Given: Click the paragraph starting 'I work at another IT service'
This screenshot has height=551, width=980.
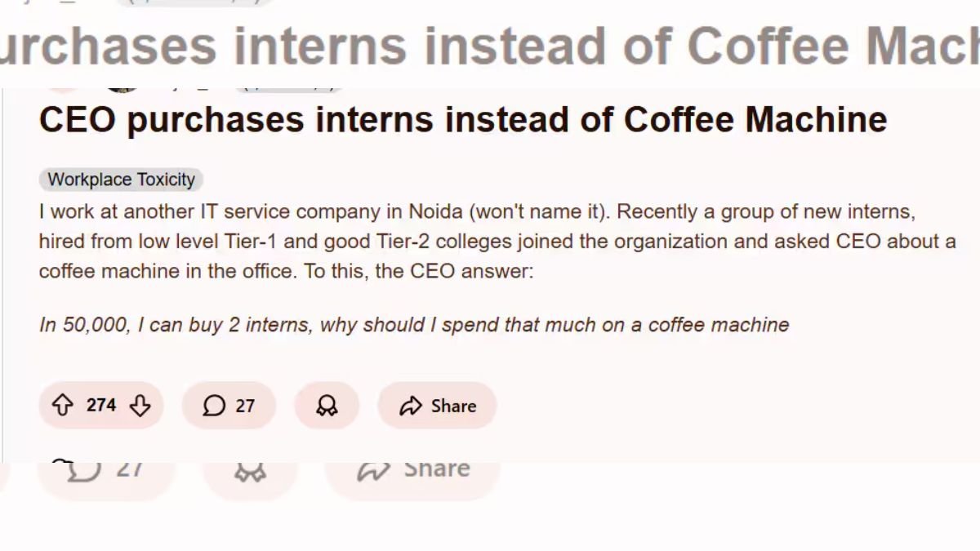Looking at the screenshot, I should pyautogui.click(x=490, y=242).
